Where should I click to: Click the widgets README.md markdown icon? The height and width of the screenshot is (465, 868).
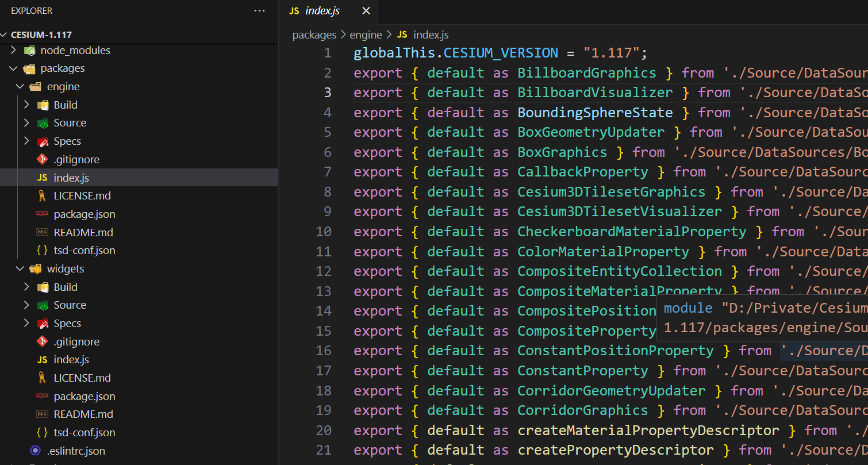[x=42, y=414]
